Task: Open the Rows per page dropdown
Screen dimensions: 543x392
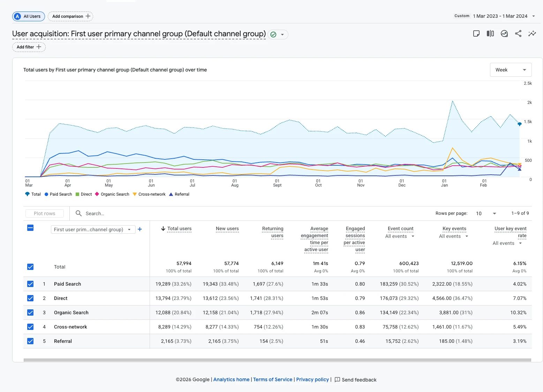Action: coord(486,213)
